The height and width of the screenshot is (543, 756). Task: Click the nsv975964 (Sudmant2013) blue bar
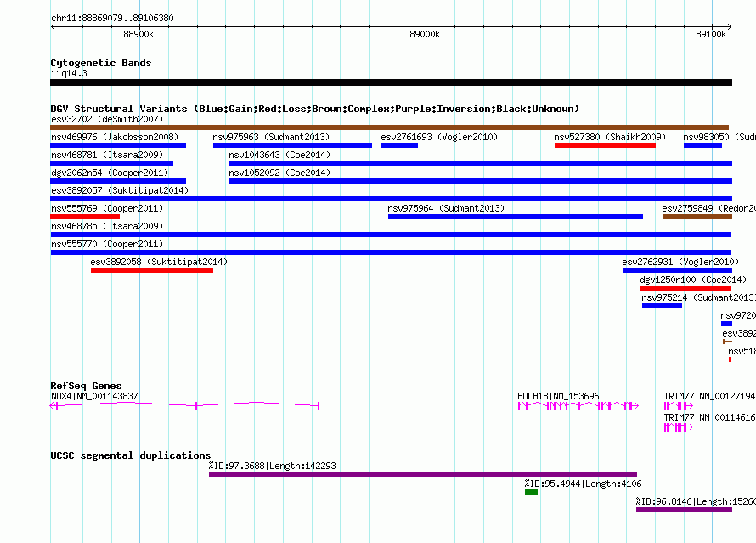516,217
